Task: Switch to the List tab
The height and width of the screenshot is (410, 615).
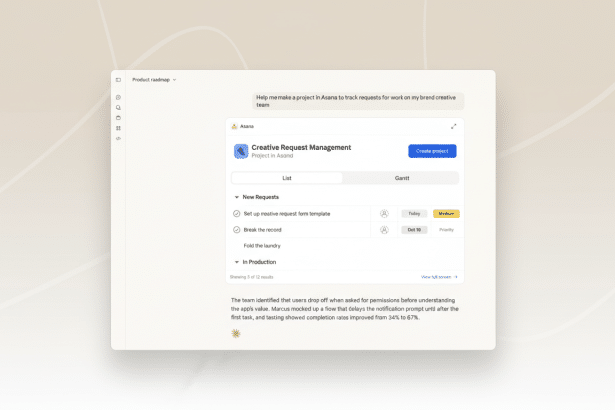Action: point(287,178)
